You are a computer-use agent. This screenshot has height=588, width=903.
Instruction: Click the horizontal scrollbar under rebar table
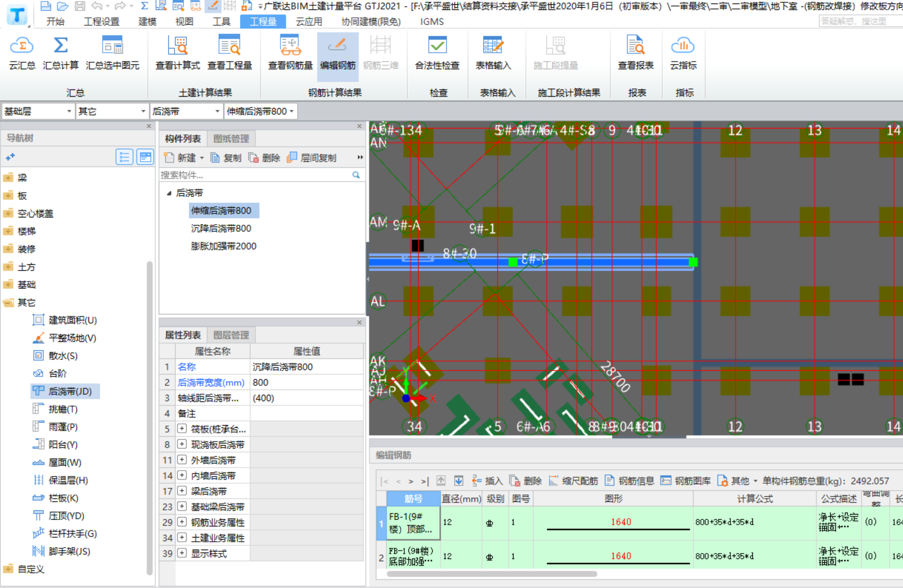(492, 574)
